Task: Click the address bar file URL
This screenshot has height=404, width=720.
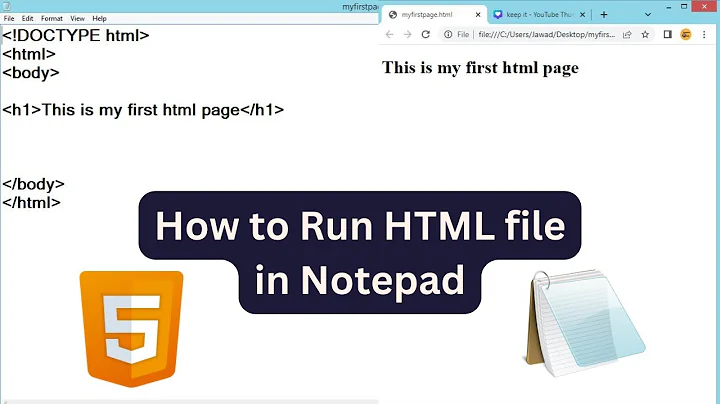Action: (546, 34)
